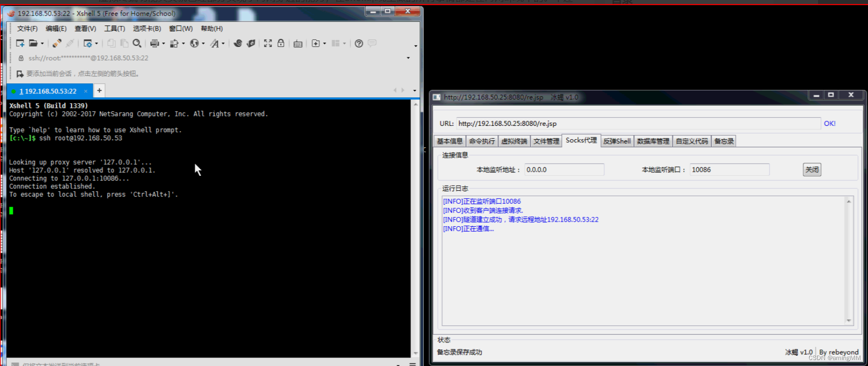Click the 本地监听地址 field showing 0.0.0.0
Screen dimensions: 868x366
[564, 170]
